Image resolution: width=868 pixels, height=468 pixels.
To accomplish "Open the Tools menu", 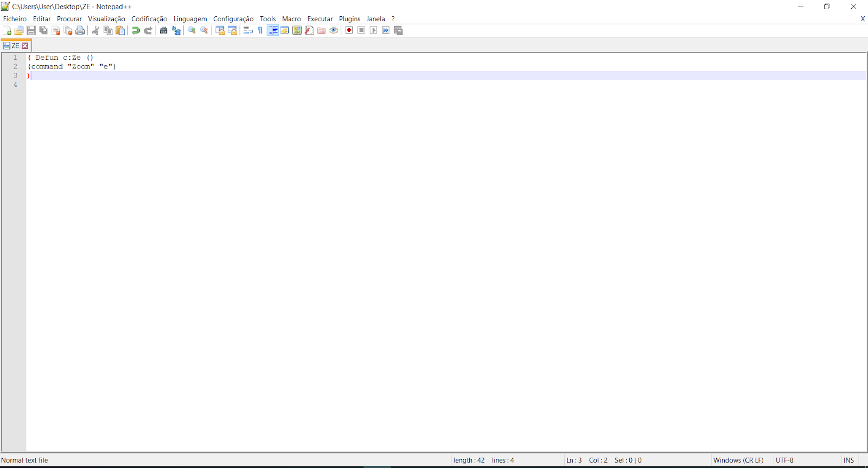I will click(268, 19).
